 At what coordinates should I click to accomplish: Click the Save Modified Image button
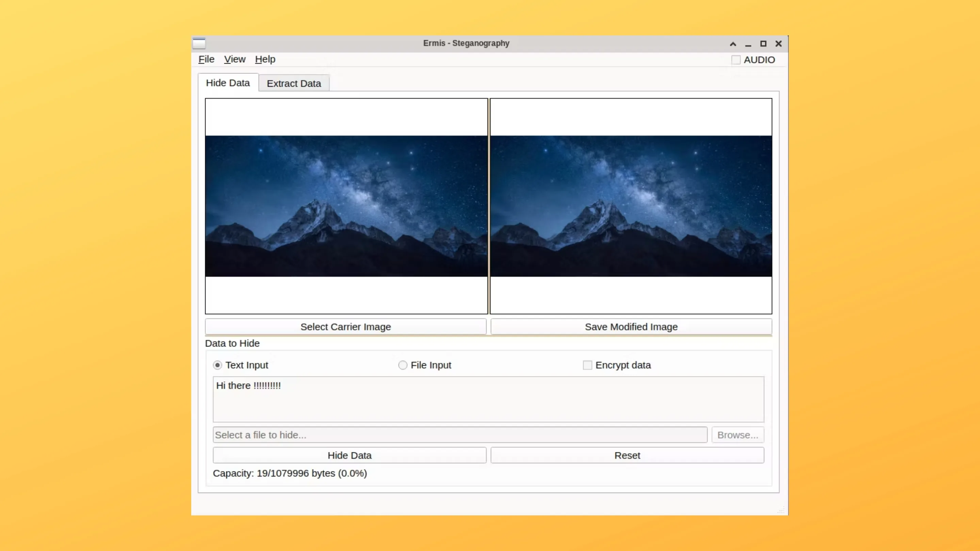[x=631, y=327]
